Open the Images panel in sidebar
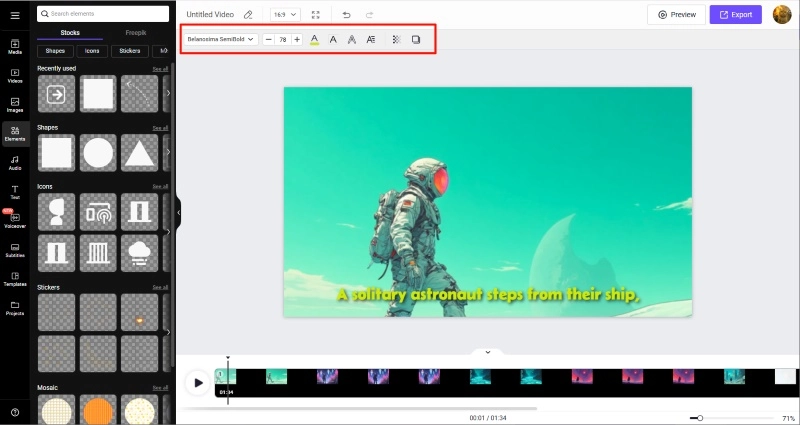This screenshot has width=800, height=425. [15, 105]
